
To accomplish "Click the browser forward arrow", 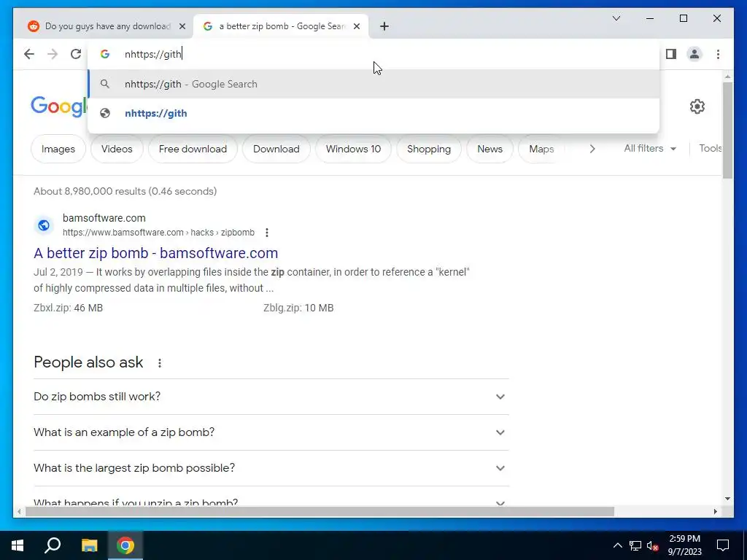I will [x=53, y=54].
